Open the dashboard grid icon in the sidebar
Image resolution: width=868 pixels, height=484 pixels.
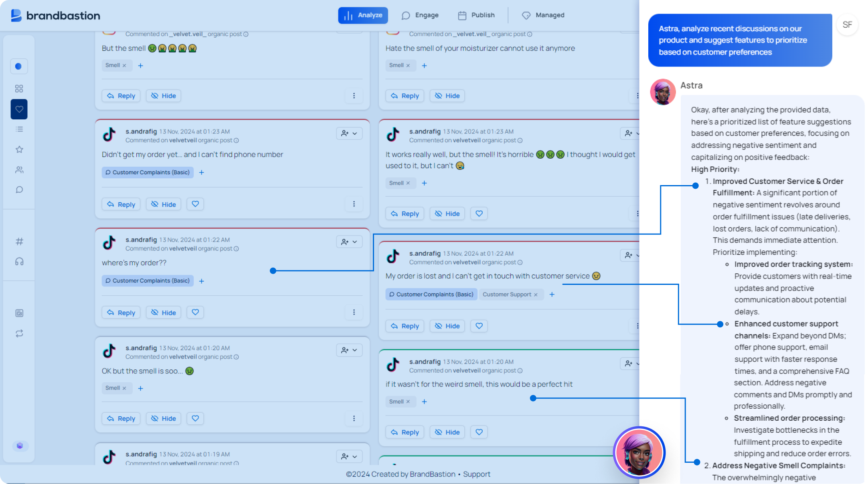(19, 88)
